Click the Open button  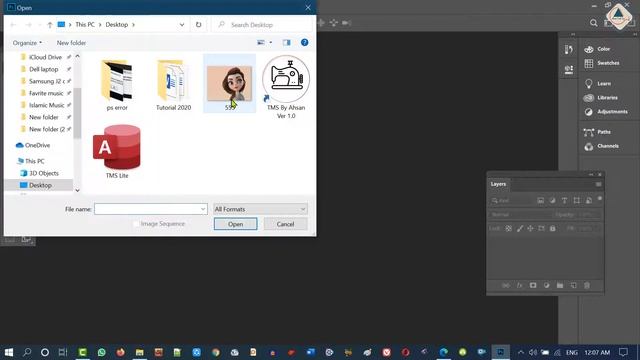(x=236, y=224)
